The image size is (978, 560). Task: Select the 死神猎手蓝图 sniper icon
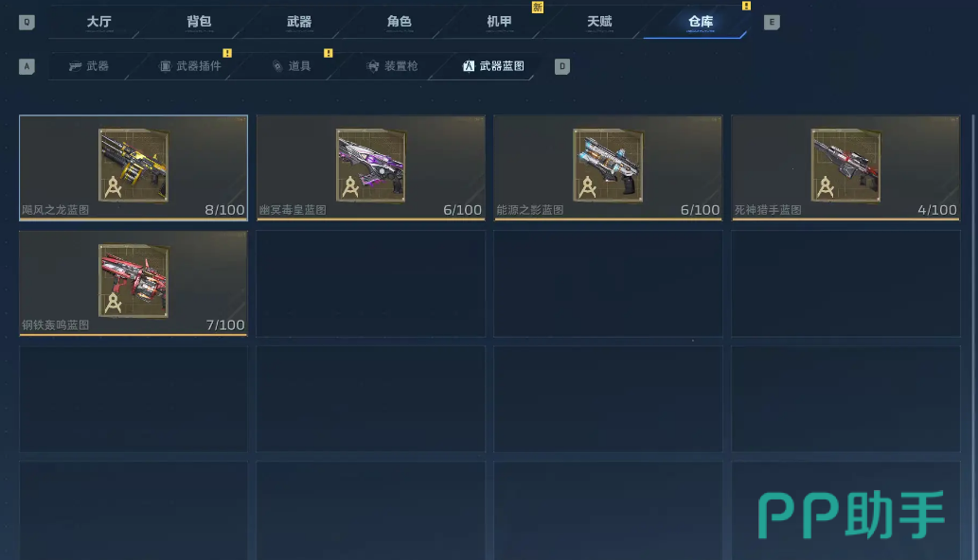point(845,166)
